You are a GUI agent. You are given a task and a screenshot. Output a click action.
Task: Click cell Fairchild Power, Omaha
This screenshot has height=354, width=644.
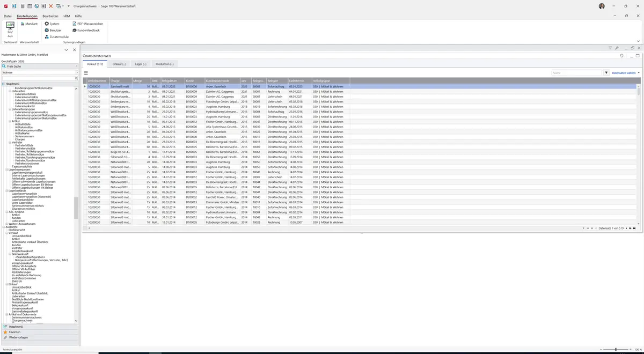tap(222, 197)
